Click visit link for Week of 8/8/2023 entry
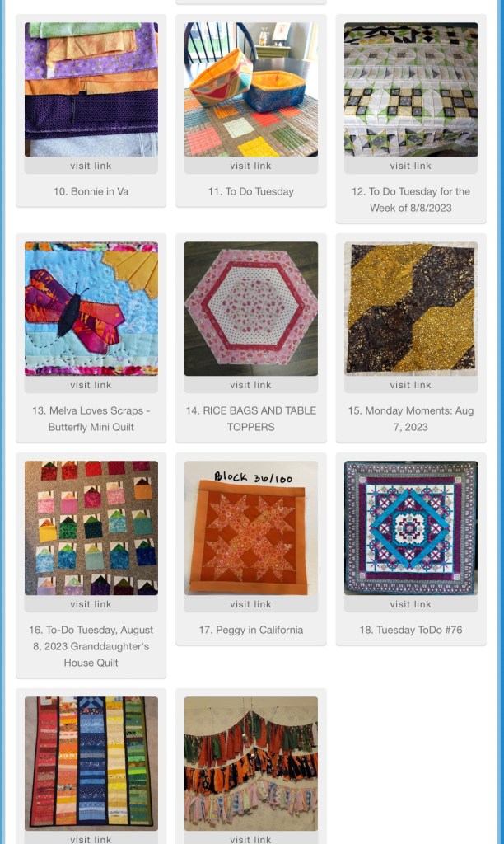The image size is (504, 844). (410, 166)
